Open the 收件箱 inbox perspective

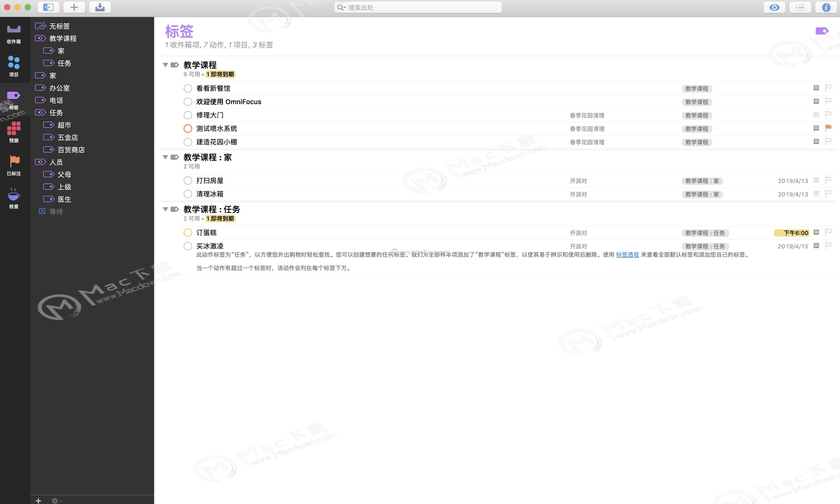coord(14,34)
